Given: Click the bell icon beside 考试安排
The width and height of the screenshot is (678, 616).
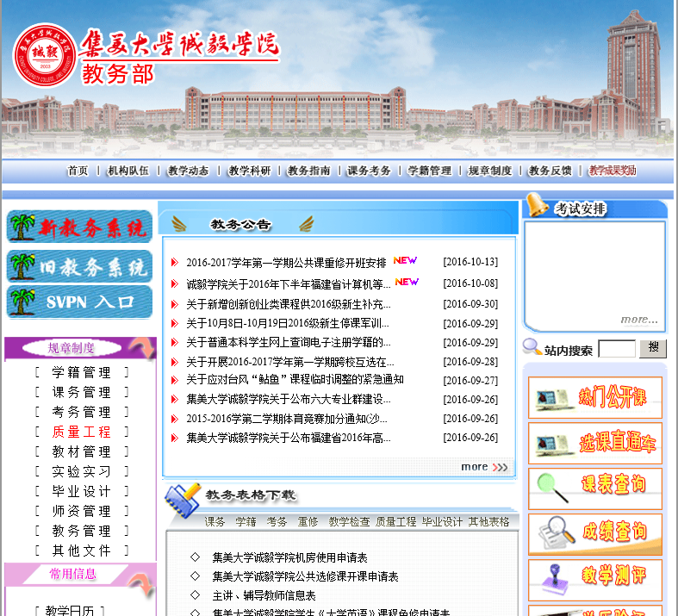Looking at the screenshot, I should tap(538, 204).
